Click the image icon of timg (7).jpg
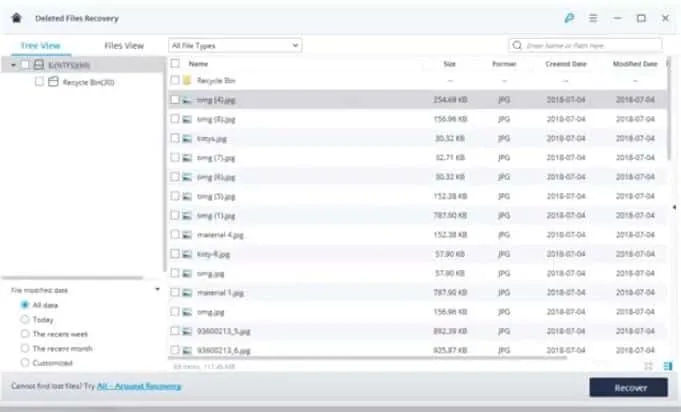 (x=187, y=158)
